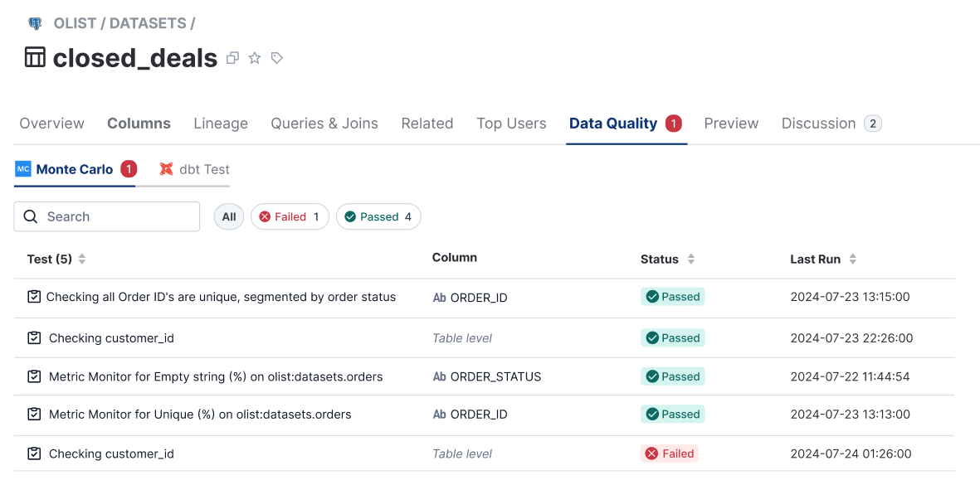Image resolution: width=980 pixels, height=490 pixels.
Task: Click the database icon before OLIST breadcrumb
Action: click(x=35, y=24)
